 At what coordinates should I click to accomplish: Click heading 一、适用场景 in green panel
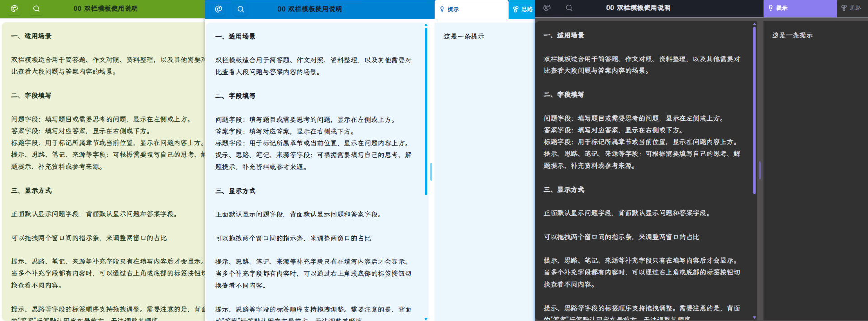tap(31, 36)
